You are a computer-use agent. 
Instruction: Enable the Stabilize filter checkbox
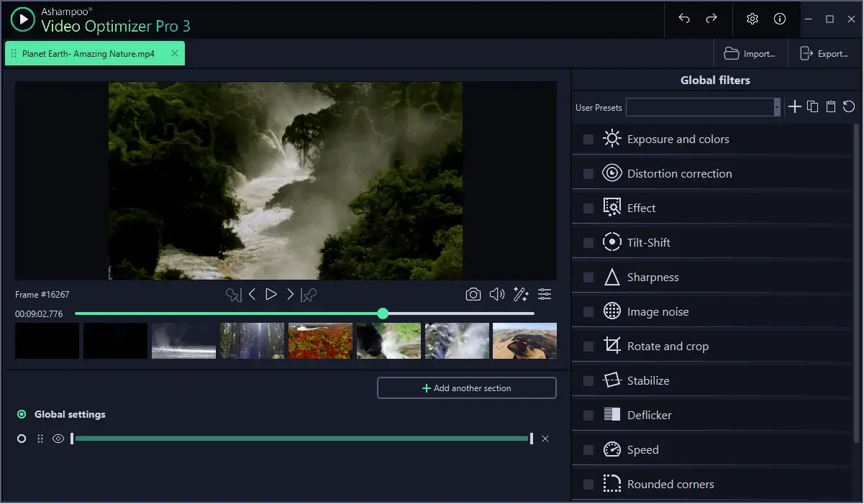tap(588, 380)
